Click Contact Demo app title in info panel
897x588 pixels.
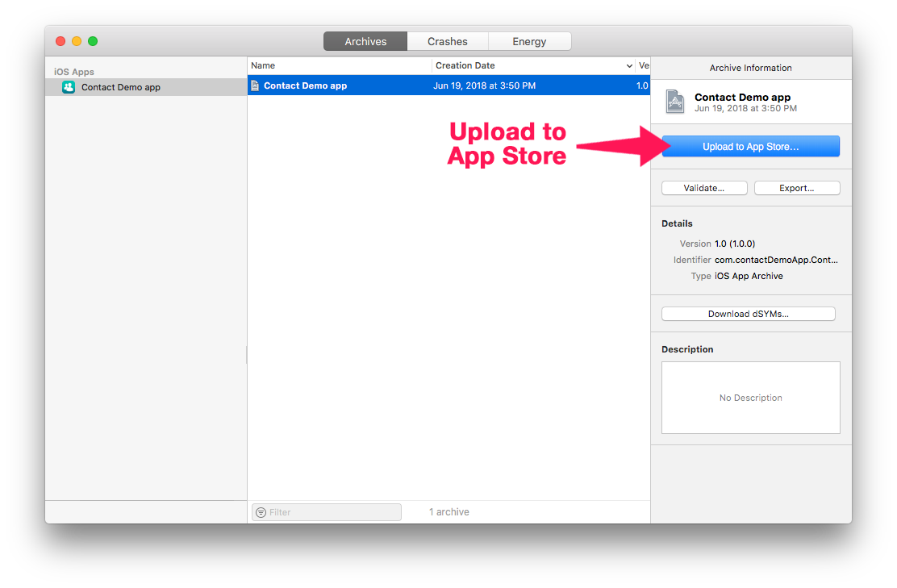(x=743, y=98)
